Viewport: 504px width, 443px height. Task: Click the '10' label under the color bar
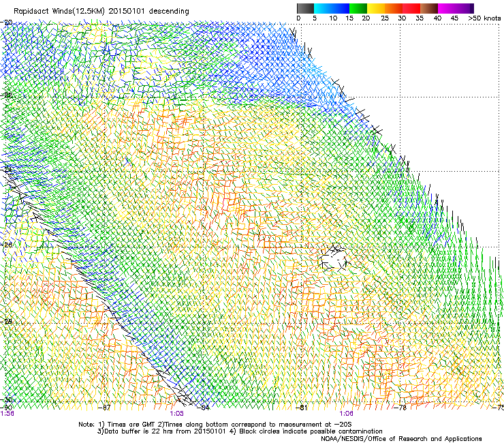pos(333,18)
